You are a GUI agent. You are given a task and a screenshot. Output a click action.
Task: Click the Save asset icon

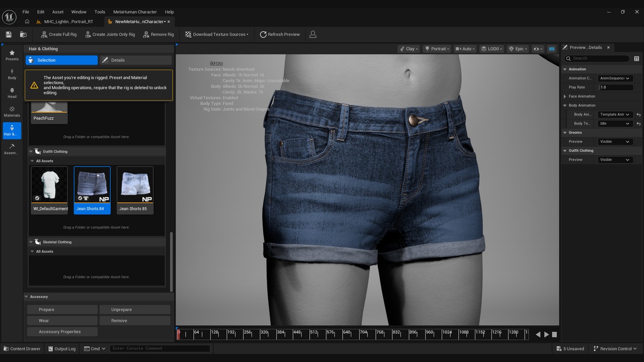[9, 34]
